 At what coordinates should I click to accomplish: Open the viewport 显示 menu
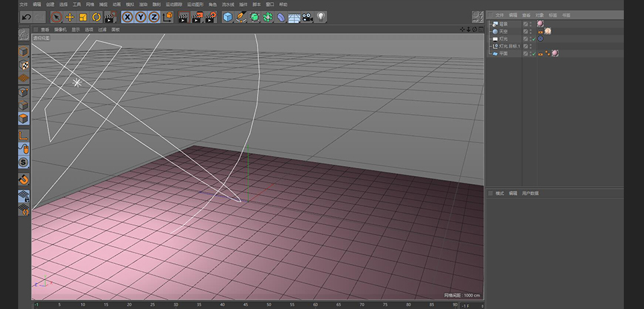pyautogui.click(x=75, y=30)
